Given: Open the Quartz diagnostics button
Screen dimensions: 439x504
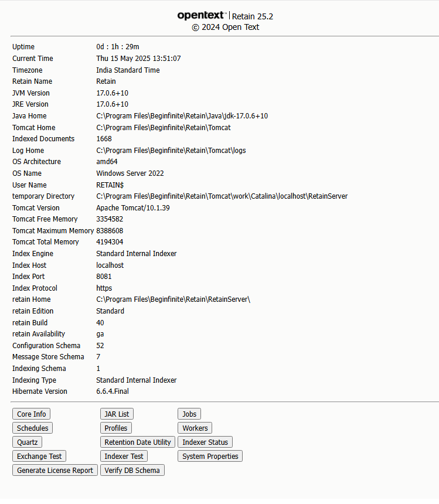Looking at the screenshot, I should tap(28, 442).
